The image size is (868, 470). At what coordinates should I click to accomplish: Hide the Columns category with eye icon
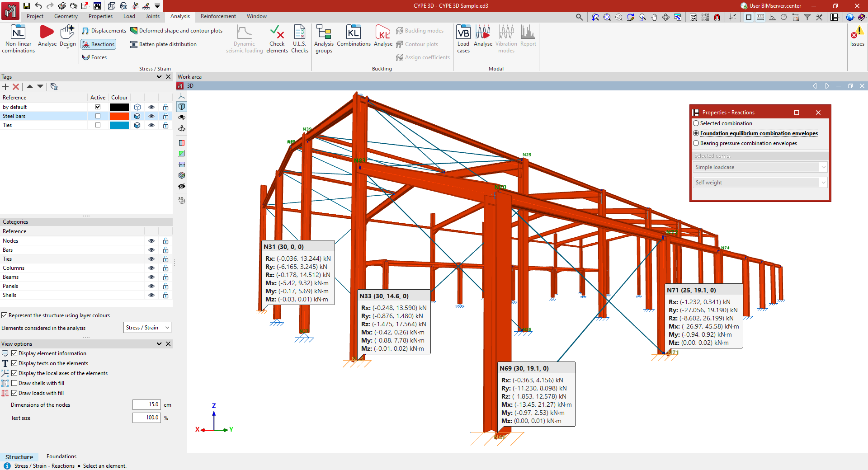point(151,268)
